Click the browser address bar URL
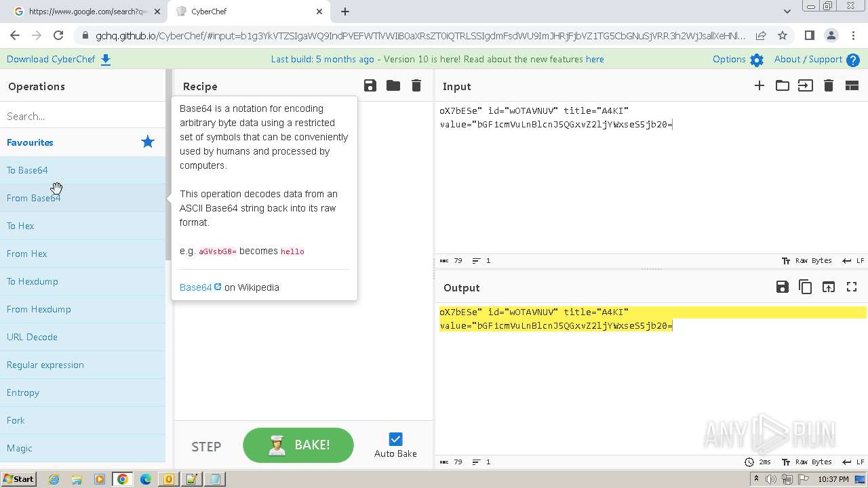The height and width of the screenshot is (488, 868). pyautogui.click(x=420, y=35)
